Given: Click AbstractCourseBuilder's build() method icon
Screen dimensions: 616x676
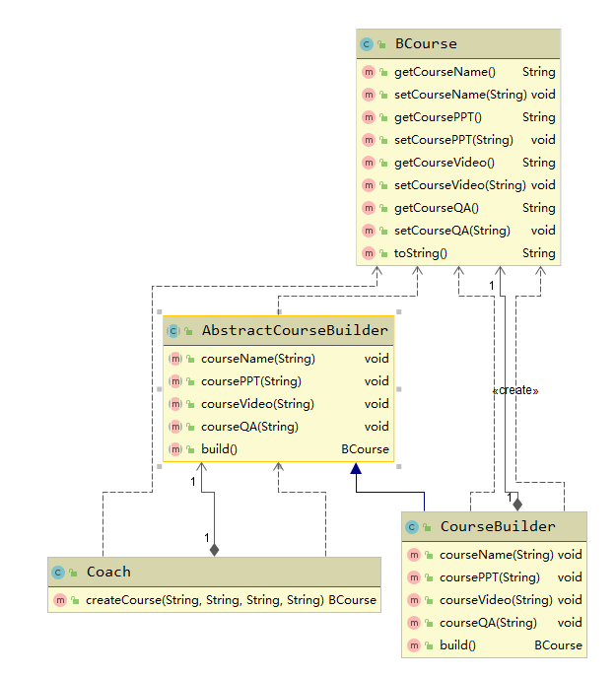Looking at the screenshot, I should click(x=174, y=449).
